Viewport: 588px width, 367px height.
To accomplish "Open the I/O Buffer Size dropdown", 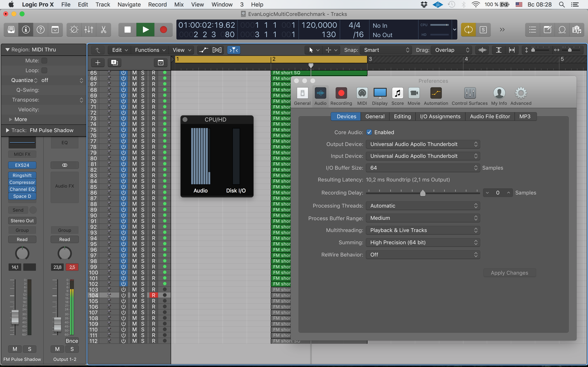I will (x=423, y=168).
